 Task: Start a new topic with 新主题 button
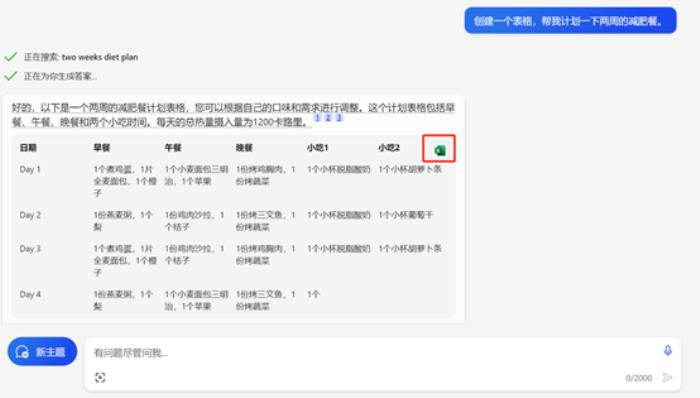coord(42,352)
